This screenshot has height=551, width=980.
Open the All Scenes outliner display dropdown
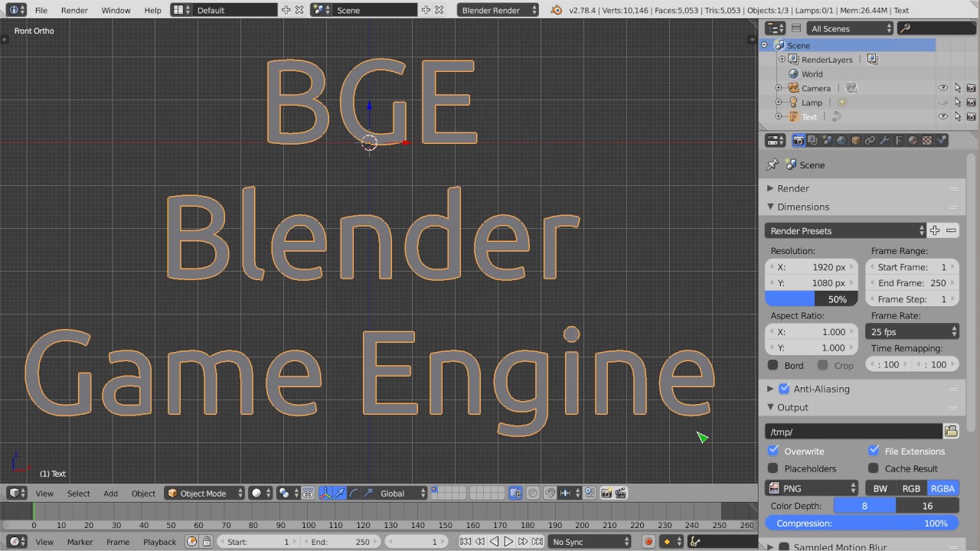pos(851,28)
